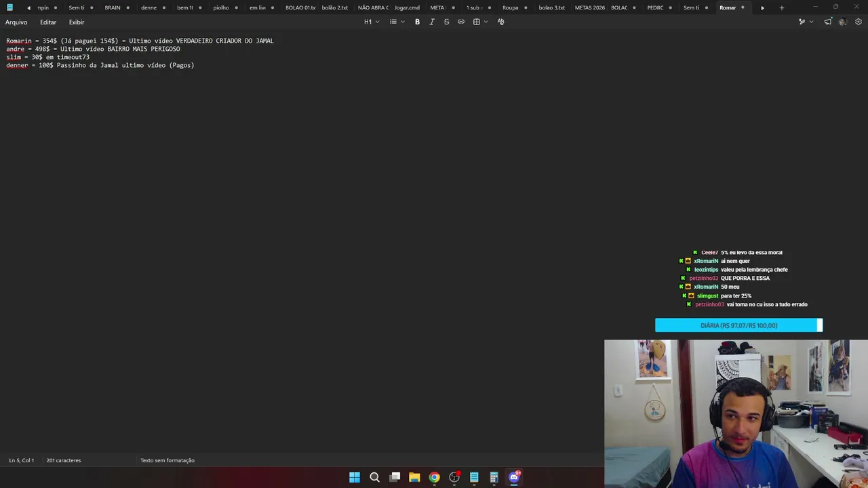The width and height of the screenshot is (868, 488).
Task: Toggle italic formatting
Action: [x=432, y=22]
